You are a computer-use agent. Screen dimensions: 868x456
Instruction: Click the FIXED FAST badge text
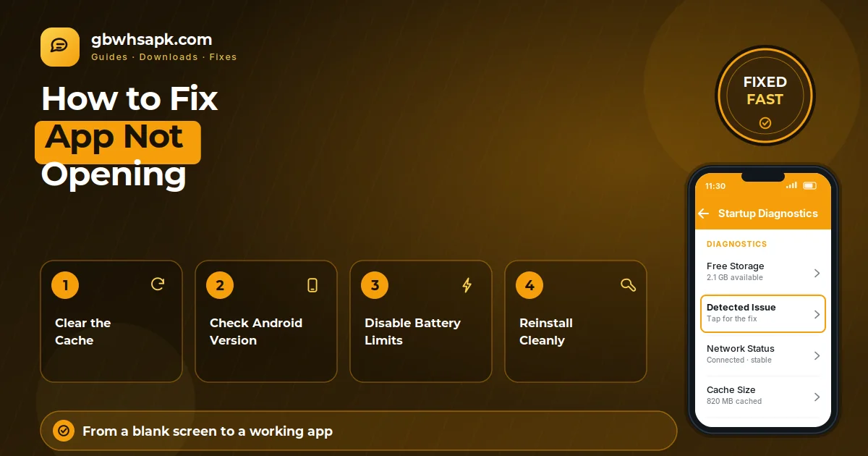point(765,90)
